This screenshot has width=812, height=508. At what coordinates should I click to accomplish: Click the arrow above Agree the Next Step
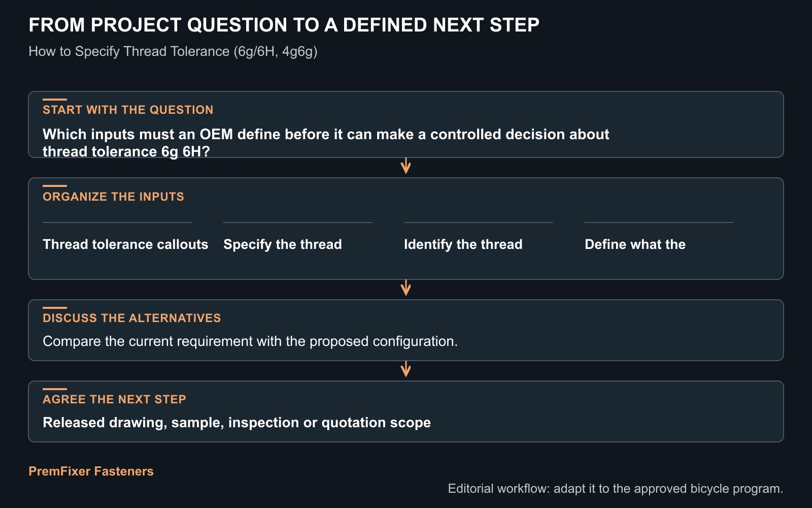click(x=405, y=369)
